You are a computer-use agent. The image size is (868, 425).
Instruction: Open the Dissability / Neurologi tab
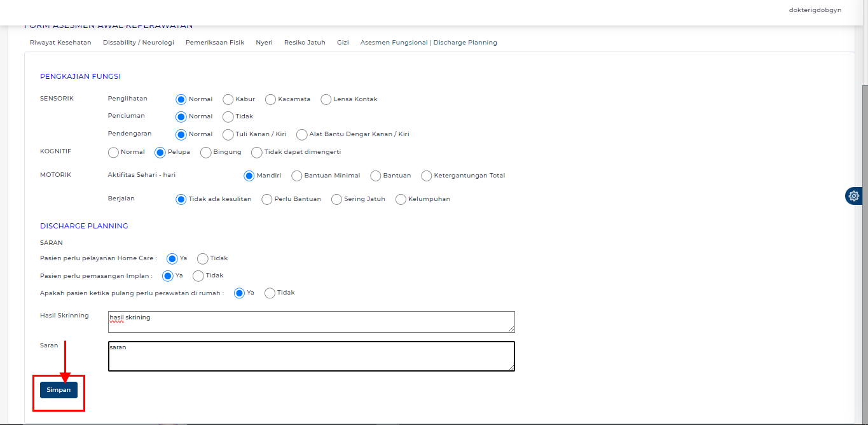[x=138, y=43]
